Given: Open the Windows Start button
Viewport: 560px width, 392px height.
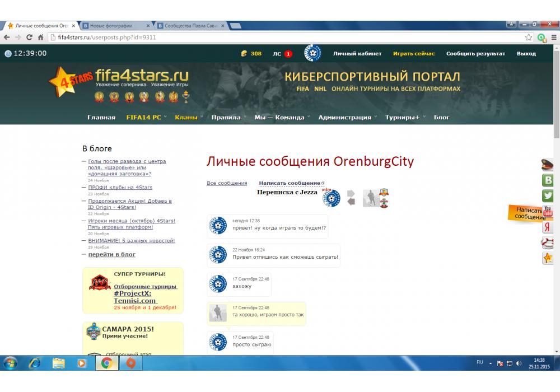Looking at the screenshot, I should 10,363.
